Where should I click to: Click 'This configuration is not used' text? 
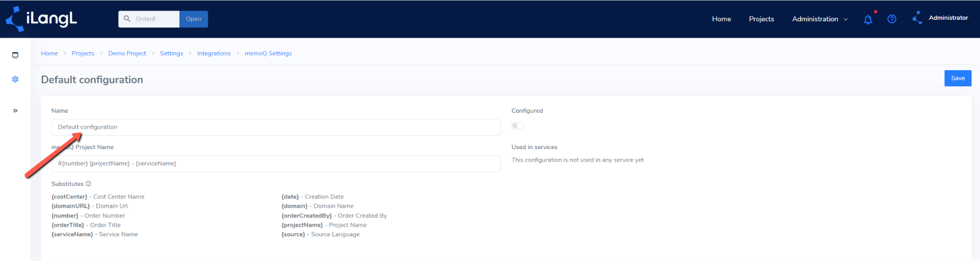coord(577,160)
